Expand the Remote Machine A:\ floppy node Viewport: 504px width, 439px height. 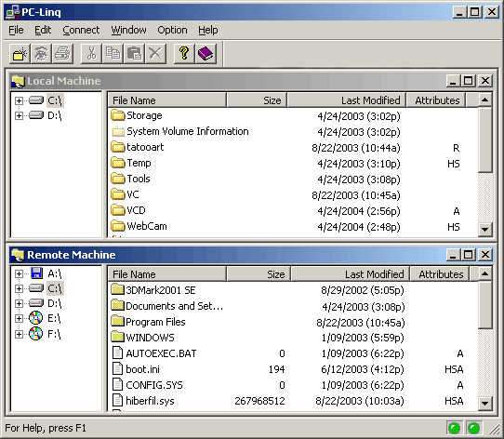point(19,274)
